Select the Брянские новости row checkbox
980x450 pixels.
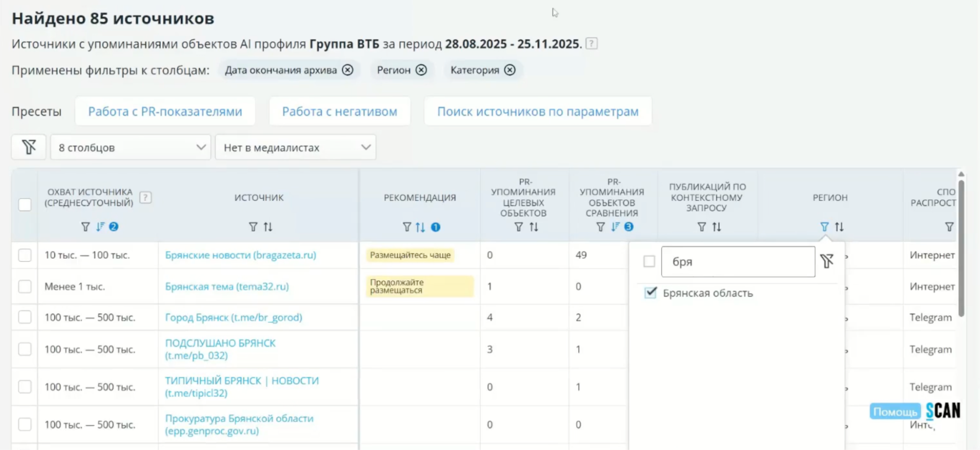[x=25, y=255]
